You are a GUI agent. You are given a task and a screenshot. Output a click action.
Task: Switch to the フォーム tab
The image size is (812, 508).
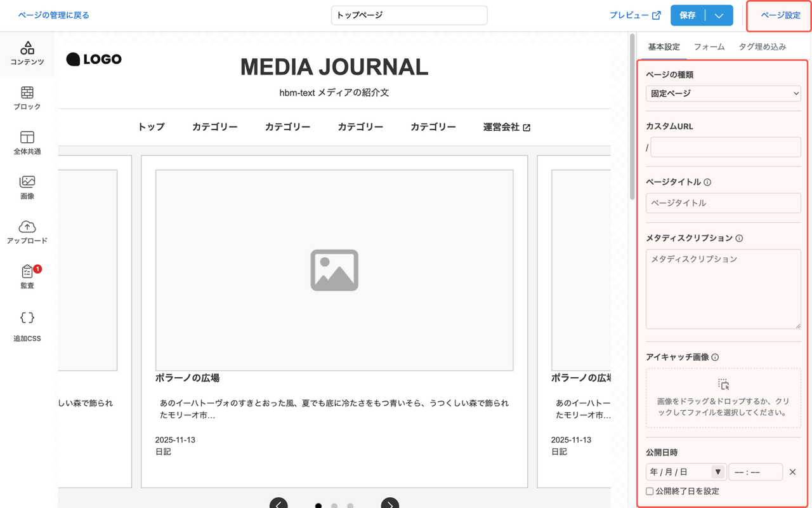709,46
